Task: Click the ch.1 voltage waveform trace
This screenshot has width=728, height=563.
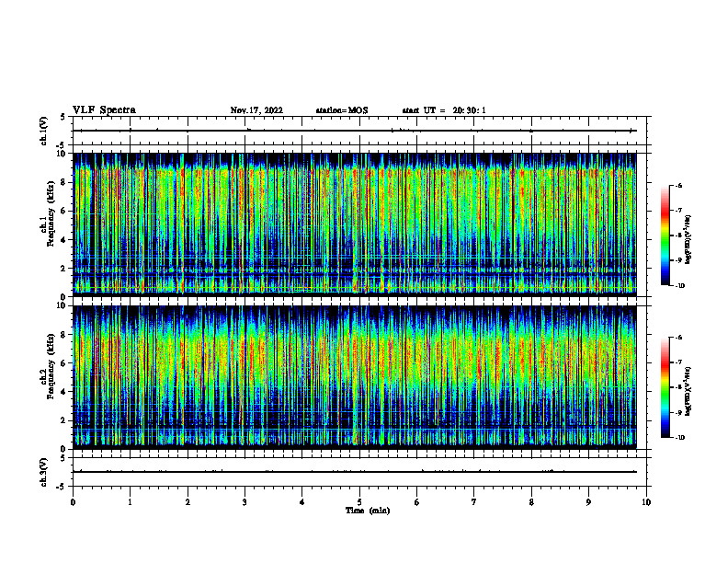Action: (x=354, y=131)
